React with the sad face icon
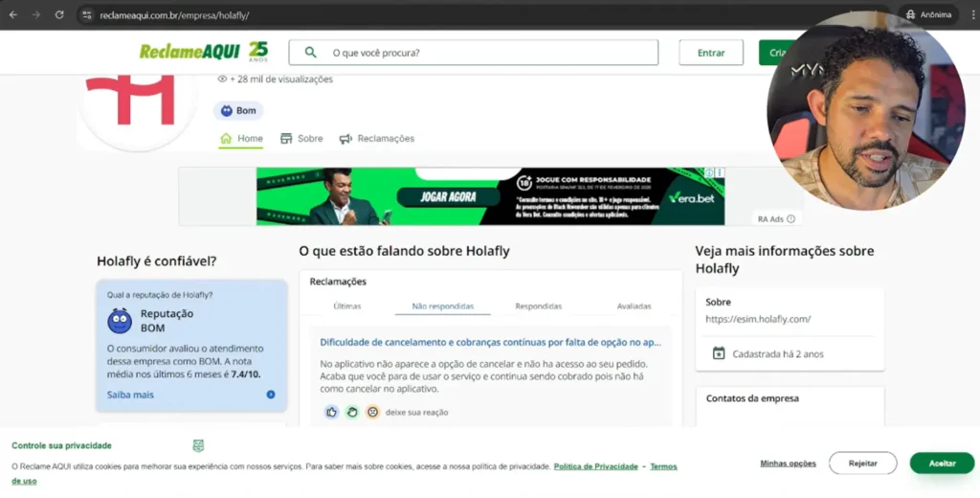Screen dimensions: 980x498 click(x=372, y=412)
